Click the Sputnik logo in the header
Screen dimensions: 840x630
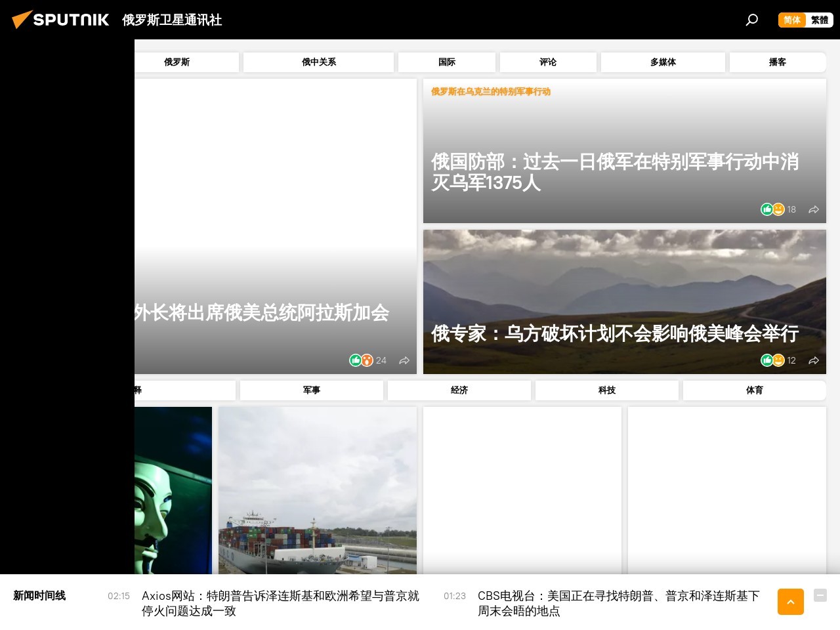tap(60, 20)
